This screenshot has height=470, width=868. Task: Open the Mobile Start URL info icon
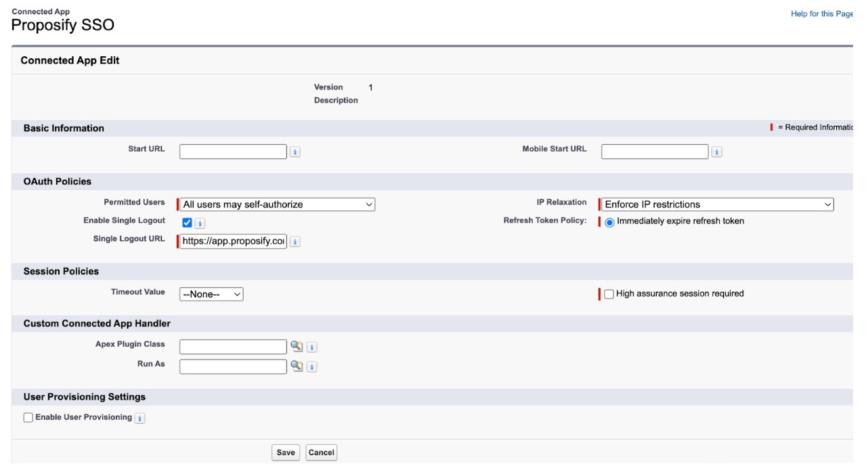tap(717, 152)
